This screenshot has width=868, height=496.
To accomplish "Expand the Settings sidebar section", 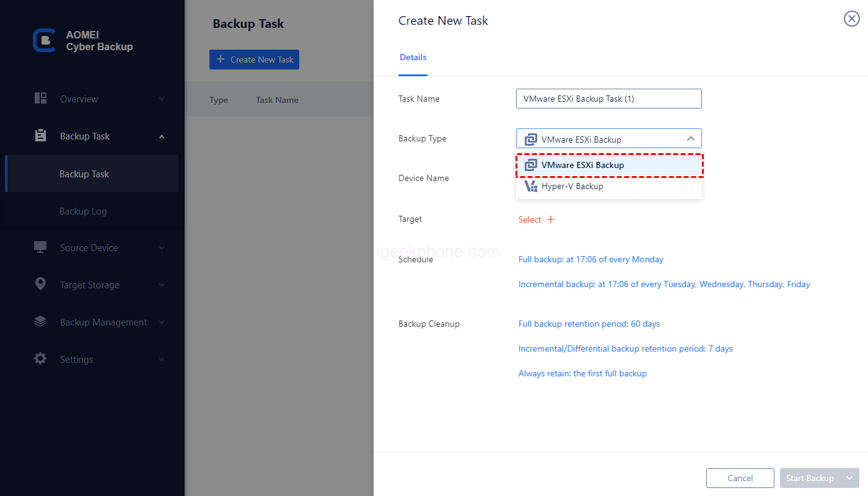I will (x=162, y=360).
